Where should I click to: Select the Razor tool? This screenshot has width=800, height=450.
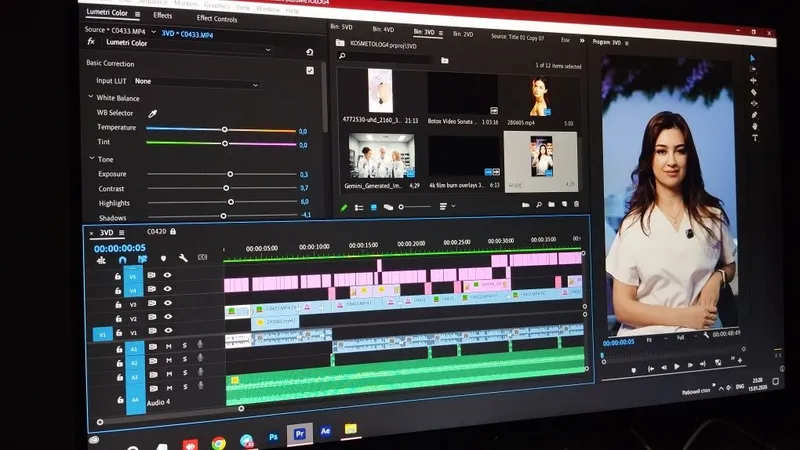754,92
